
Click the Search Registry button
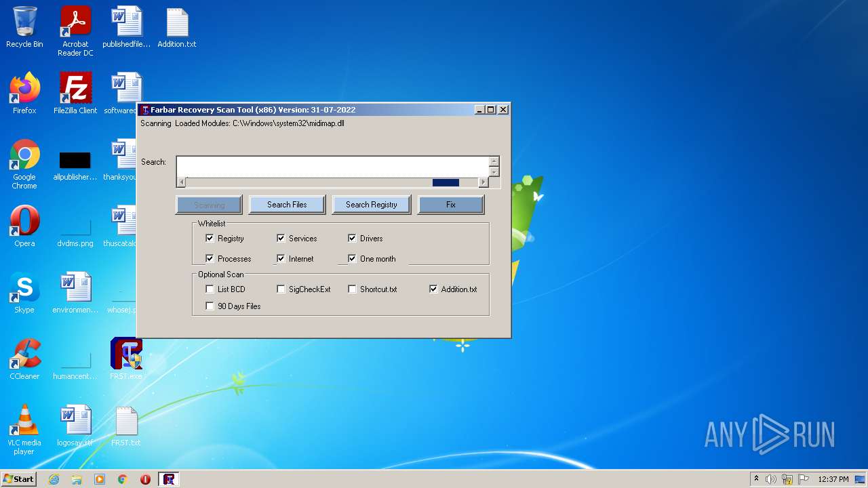pyautogui.click(x=371, y=205)
